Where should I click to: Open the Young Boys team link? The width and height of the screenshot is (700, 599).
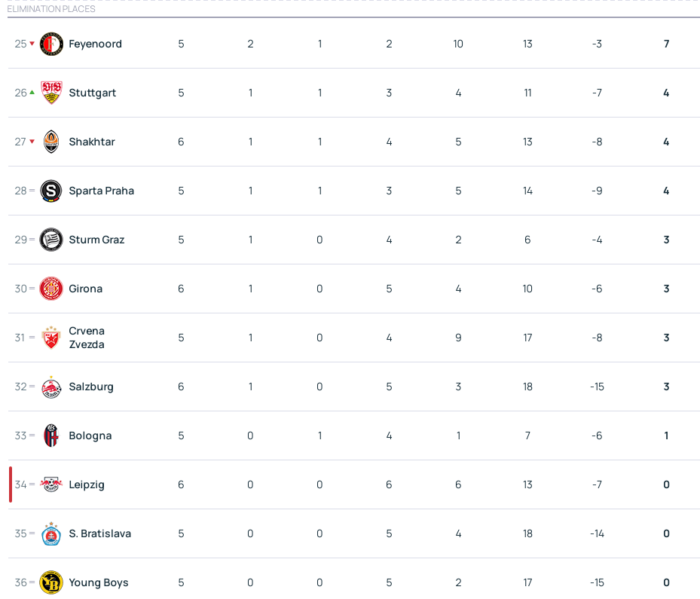[99, 582]
